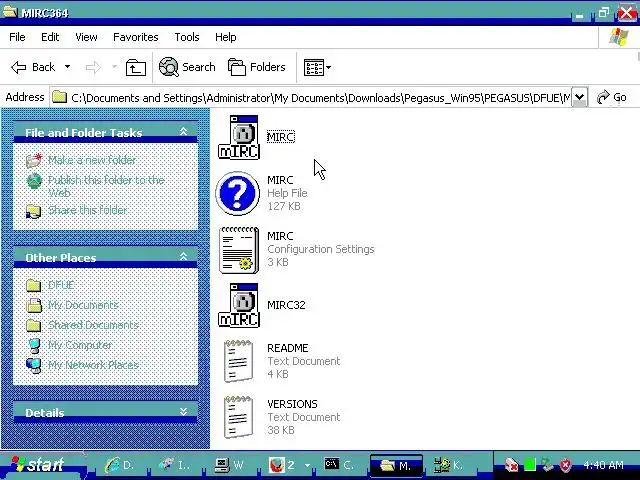Screen dimensions: 640x480
Task: Expand the Address bar dropdown
Action: pyautogui.click(x=579, y=97)
